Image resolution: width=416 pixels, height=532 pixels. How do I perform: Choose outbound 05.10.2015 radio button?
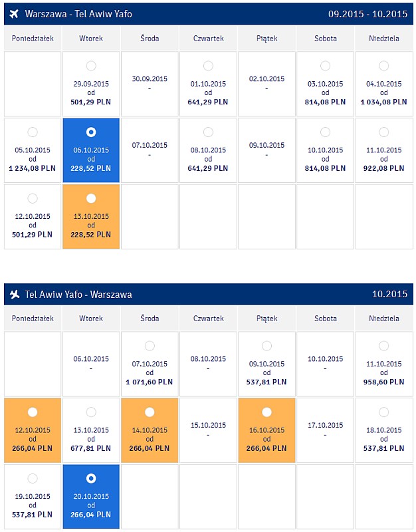pyautogui.click(x=33, y=132)
